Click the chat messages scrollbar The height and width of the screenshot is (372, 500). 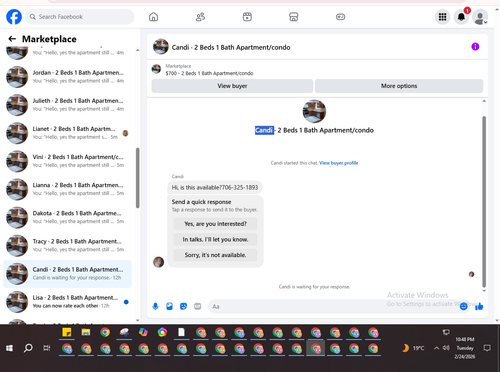click(x=484, y=202)
